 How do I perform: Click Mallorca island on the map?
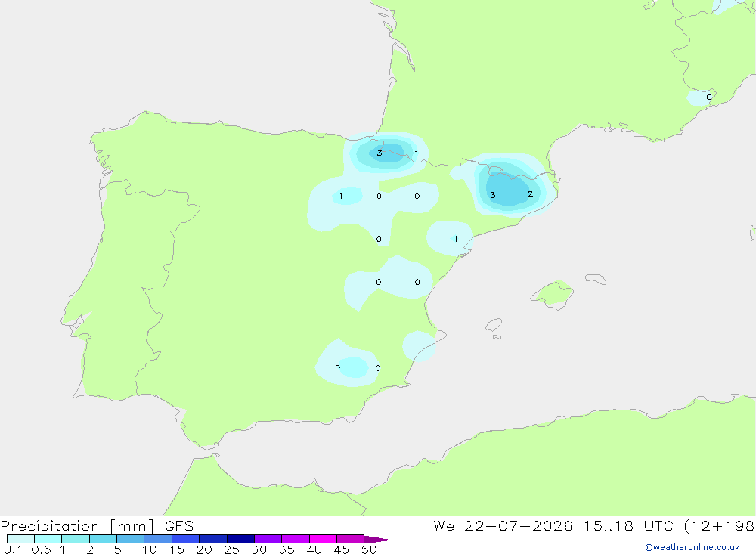click(x=553, y=293)
